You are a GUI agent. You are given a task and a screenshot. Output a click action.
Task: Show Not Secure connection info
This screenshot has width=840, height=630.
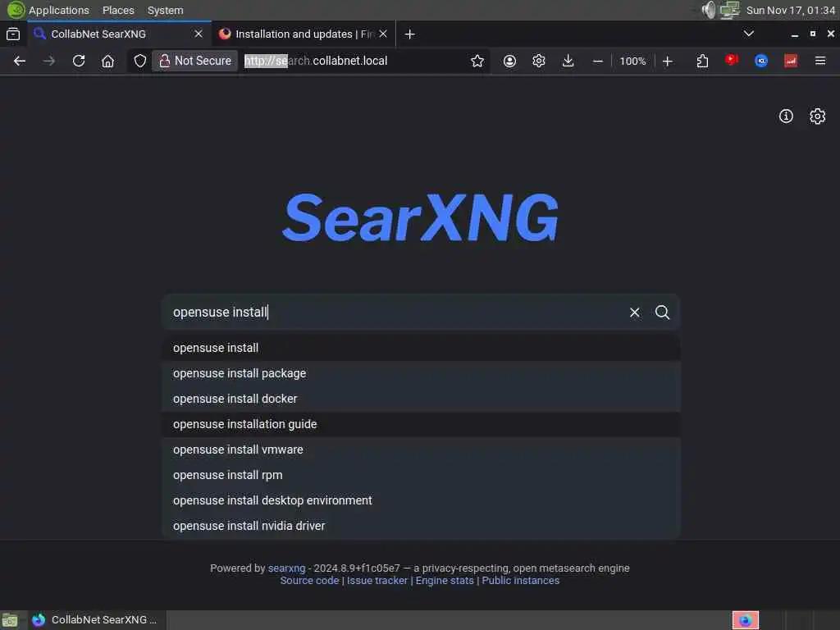[x=195, y=61]
